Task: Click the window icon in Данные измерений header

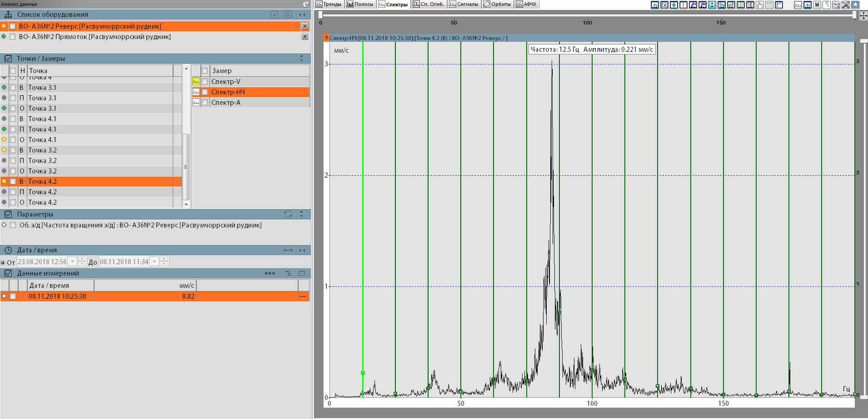Action: 302,273
